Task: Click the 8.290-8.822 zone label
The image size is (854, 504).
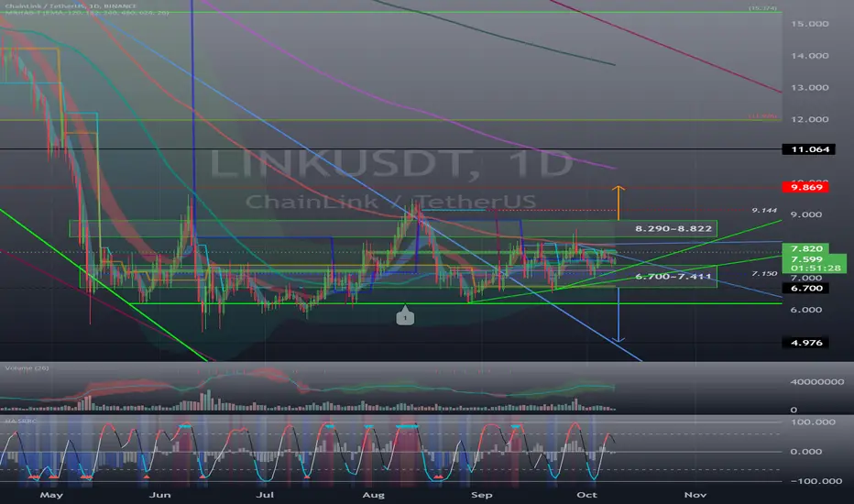Action: (x=673, y=228)
